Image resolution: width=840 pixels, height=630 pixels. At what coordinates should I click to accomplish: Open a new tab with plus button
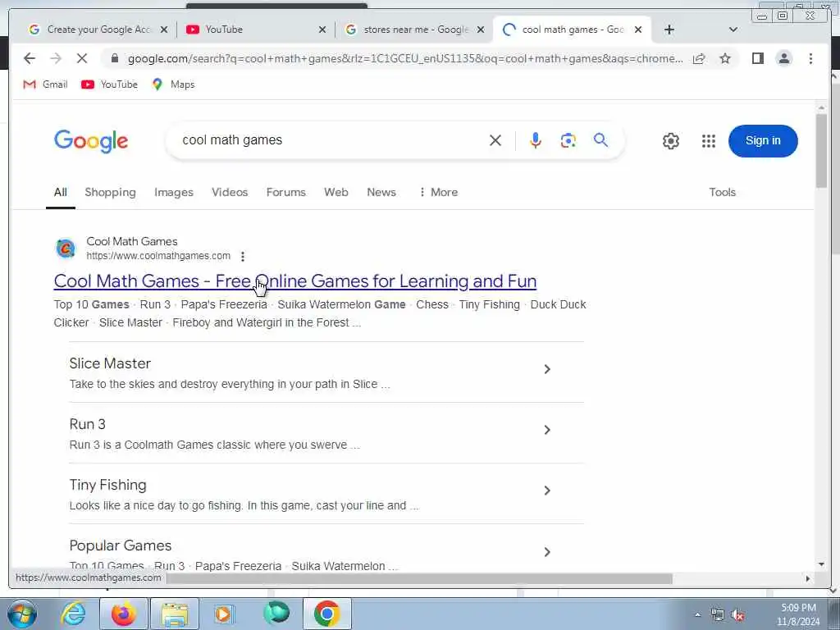click(x=669, y=30)
